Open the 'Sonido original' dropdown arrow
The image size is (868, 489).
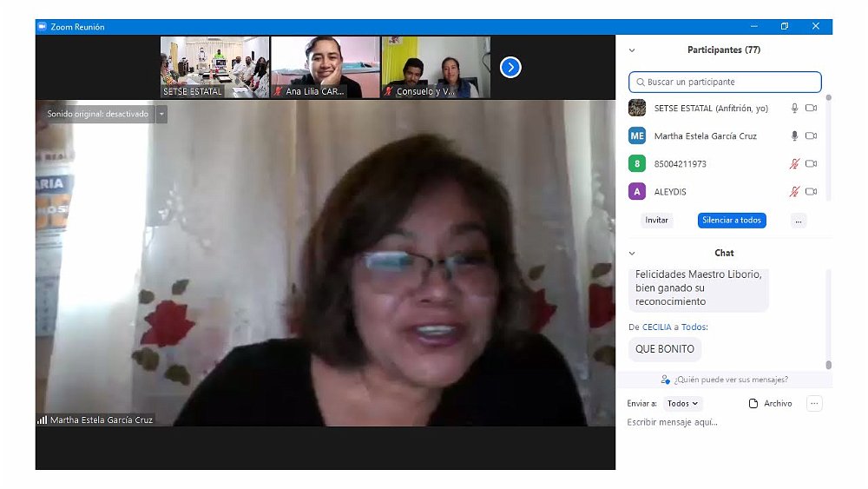161,114
